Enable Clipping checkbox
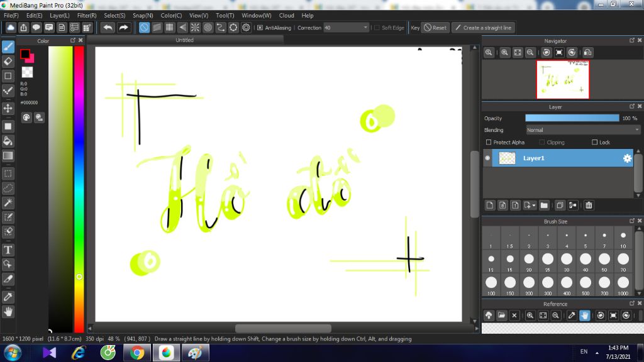This screenshot has width=644, height=362. pyautogui.click(x=542, y=143)
